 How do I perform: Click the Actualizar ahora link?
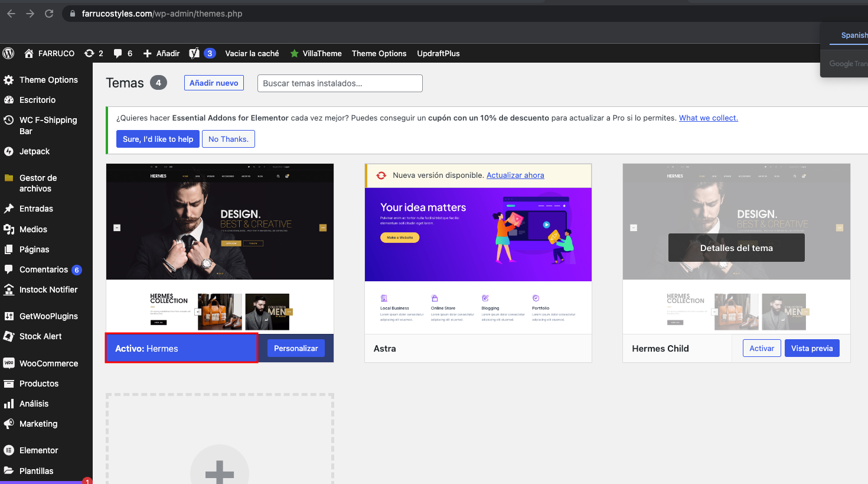515,176
